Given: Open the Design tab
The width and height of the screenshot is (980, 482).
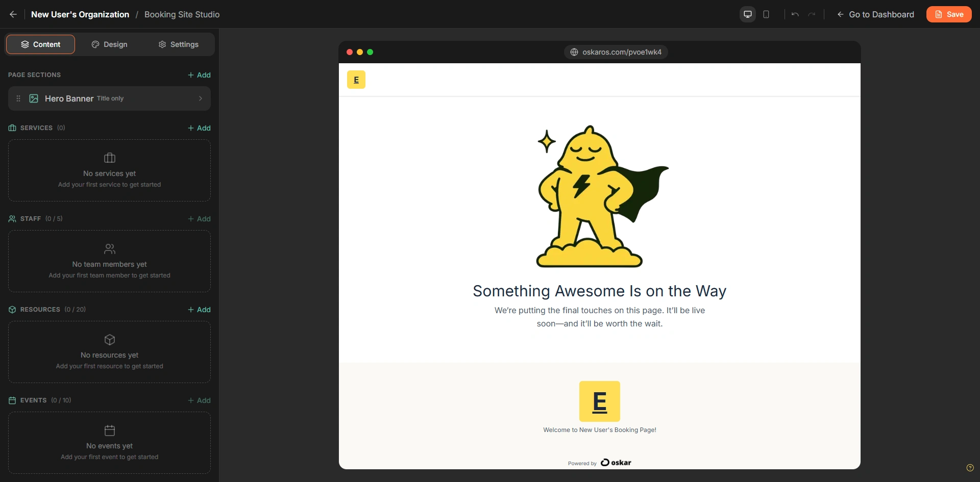Looking at the screenshot, I should [109, 44].
